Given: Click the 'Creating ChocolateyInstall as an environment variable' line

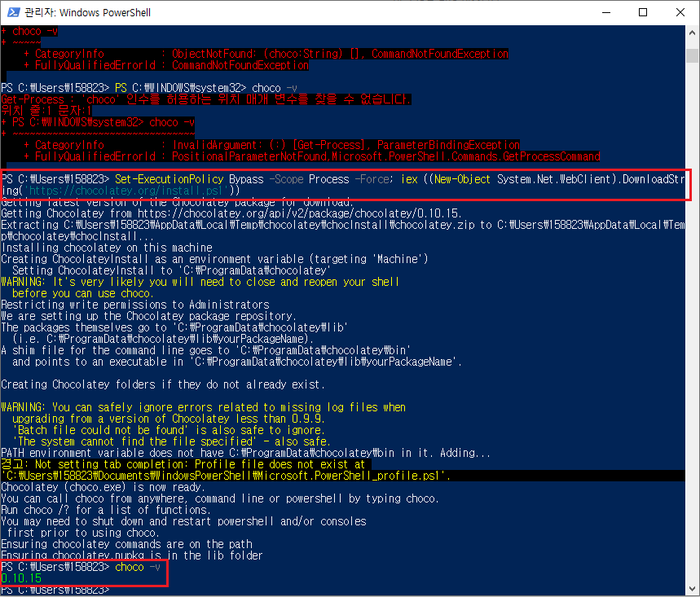Looking at the screenshot, I should [214, 259].
